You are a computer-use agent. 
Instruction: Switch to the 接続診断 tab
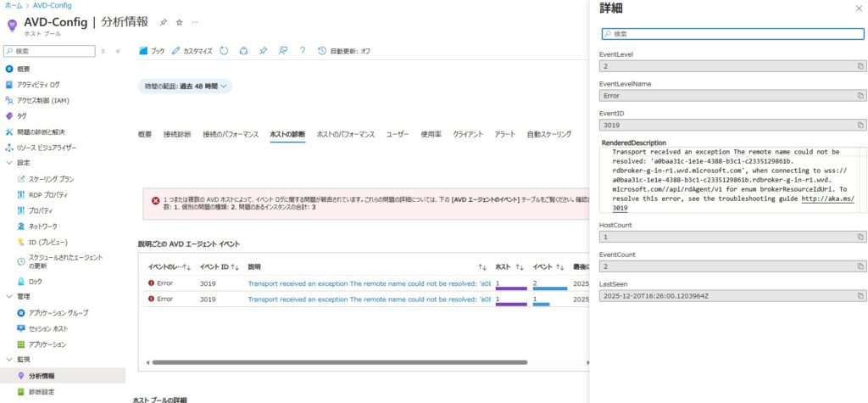tap(177, 134)
